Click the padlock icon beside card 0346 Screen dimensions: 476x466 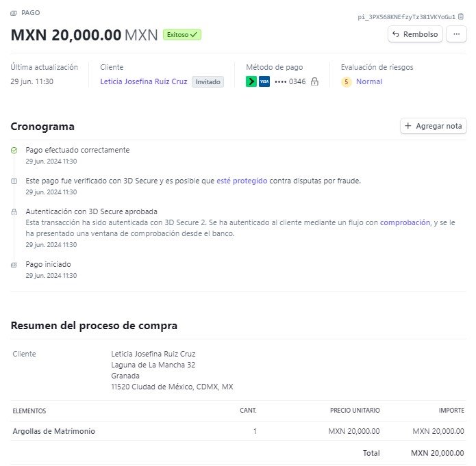coord(314,81)
